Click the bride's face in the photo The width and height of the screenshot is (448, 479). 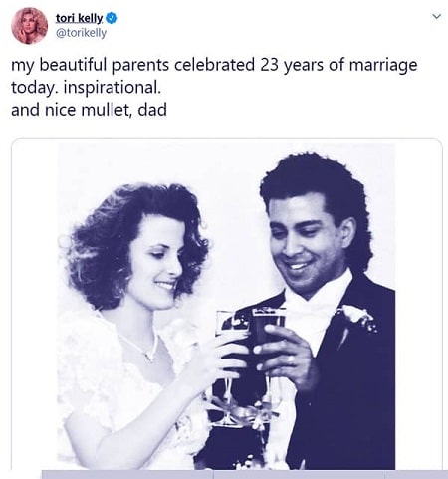point(156,262)
